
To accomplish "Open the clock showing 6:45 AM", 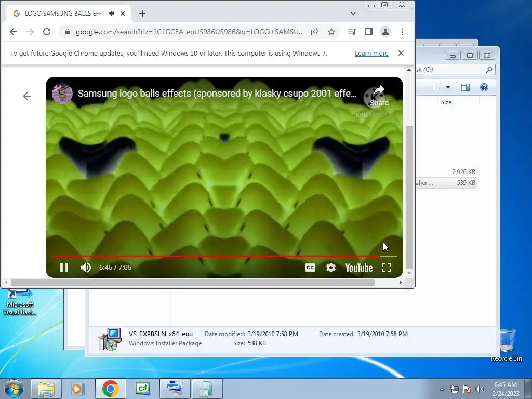I will 506,389.
